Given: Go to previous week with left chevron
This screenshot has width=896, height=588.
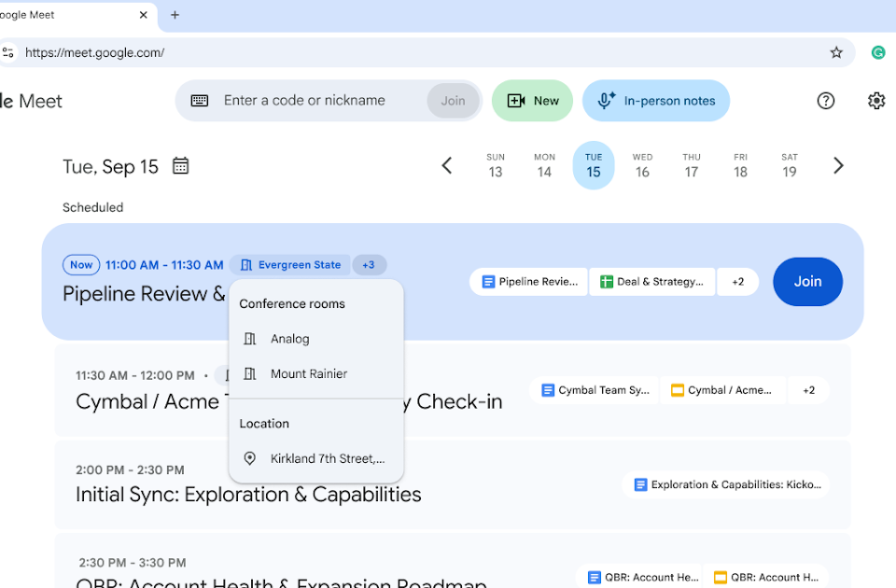Looking at the screenshot, I should [447, 166].
